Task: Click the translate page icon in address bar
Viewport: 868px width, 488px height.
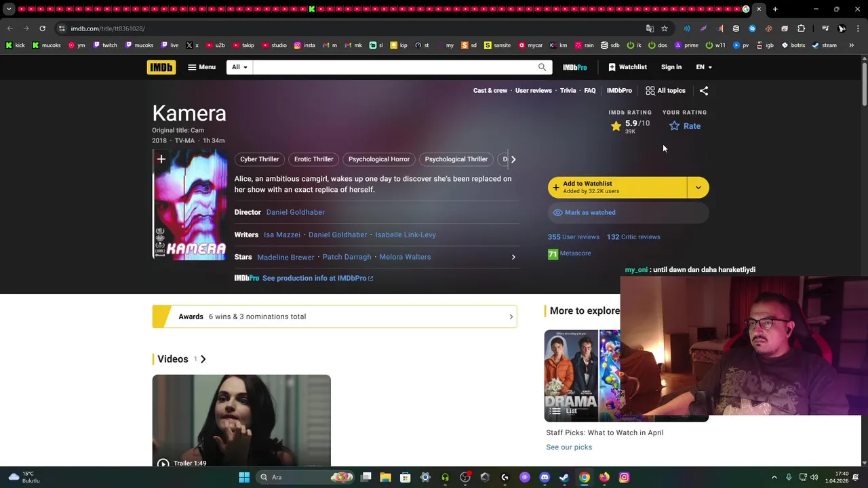Action: tap(650, 28)
